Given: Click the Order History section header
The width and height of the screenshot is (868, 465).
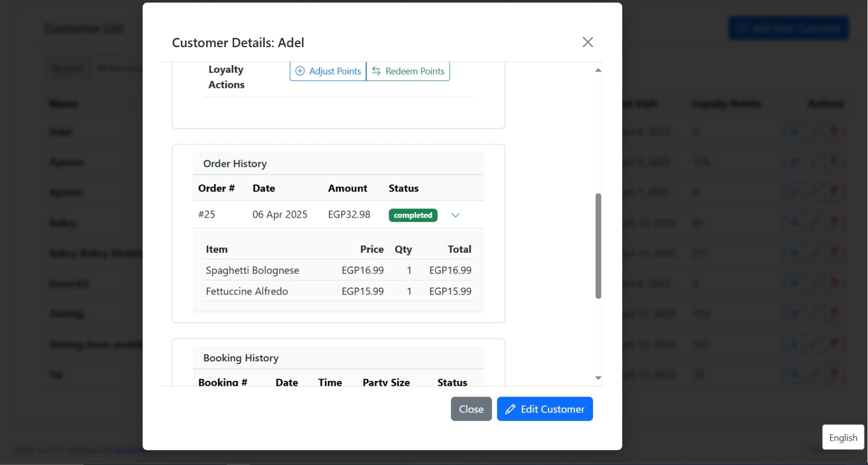Looking at the screenshot, I should click(x=235, y=164).
